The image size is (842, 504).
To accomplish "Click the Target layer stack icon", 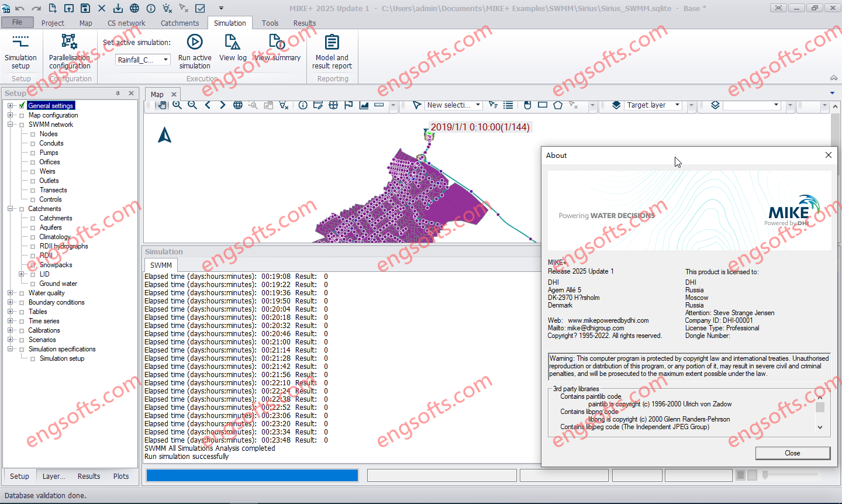I will tap(616, 105).
